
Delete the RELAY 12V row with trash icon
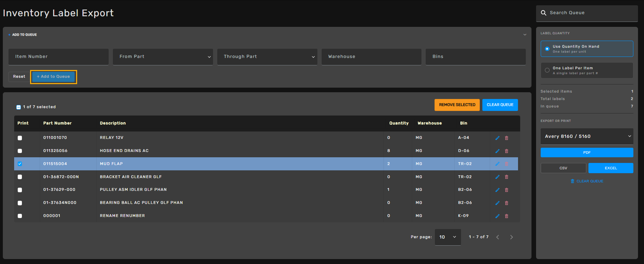coord(506,138)
